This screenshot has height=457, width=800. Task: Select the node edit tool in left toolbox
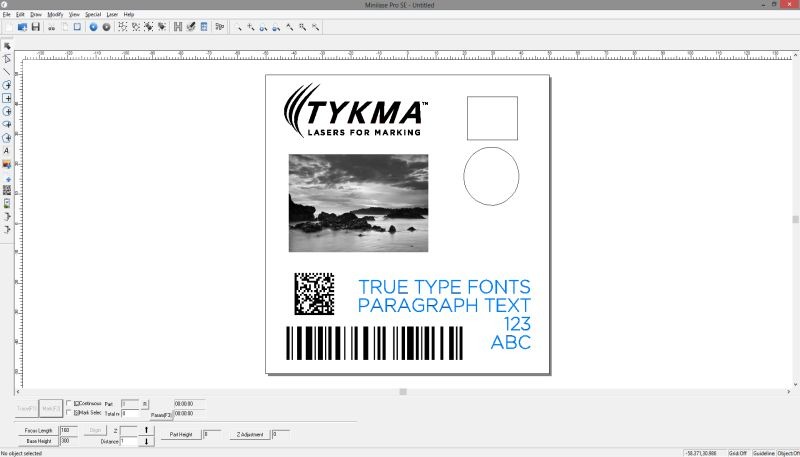tap(7, 59)
